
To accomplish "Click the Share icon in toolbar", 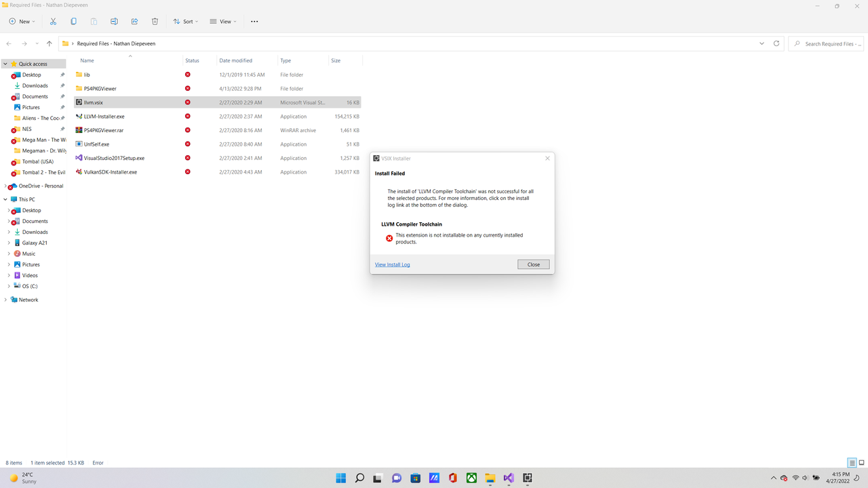I will pos(134,22).
